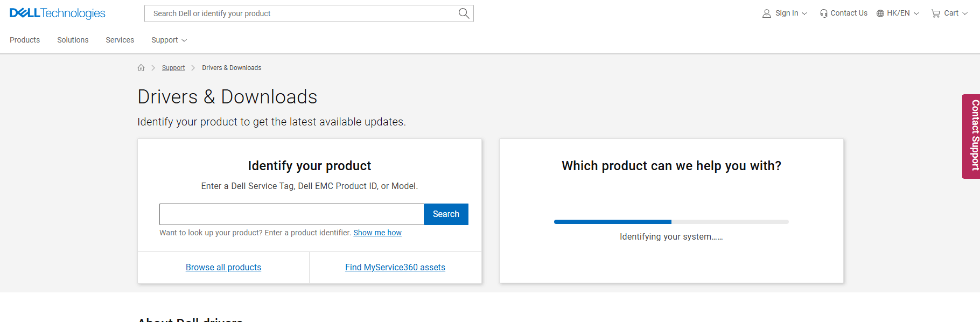Screen dimensions: 980x322
Task: Open the Services menu item
Action: click(x=120, y=40)
